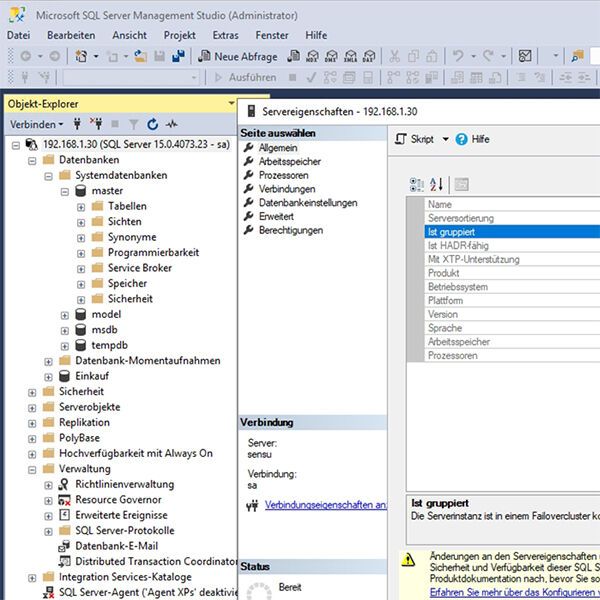Click the connect plug icon in Objekt-Explorer
The width and height of the screenshot is (600, 600).
tap(77, 124)
